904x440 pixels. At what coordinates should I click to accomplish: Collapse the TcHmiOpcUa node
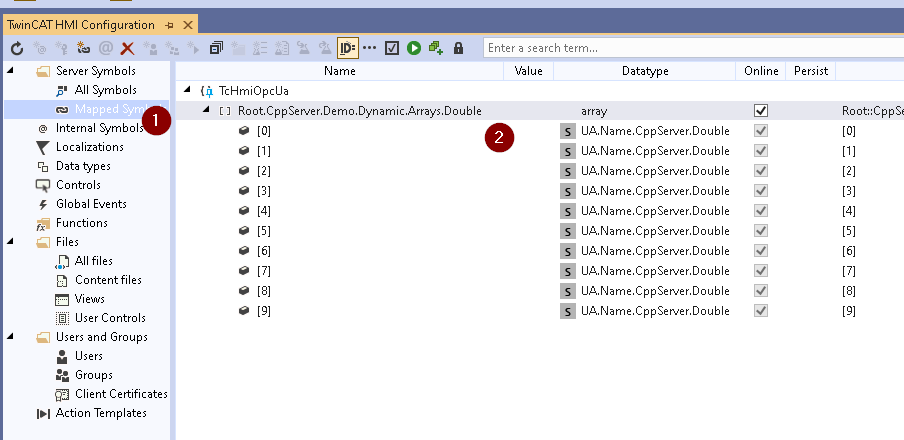(187, 91)
